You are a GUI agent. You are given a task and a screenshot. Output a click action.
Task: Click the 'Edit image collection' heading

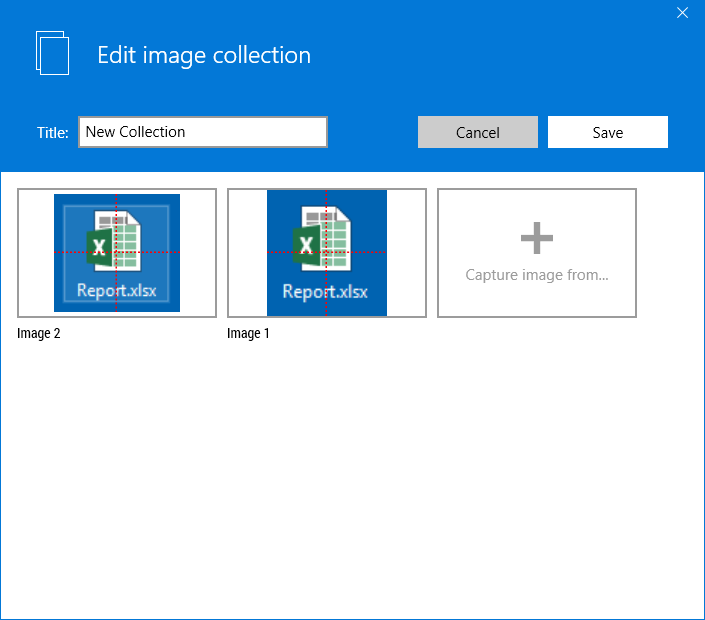204,55
